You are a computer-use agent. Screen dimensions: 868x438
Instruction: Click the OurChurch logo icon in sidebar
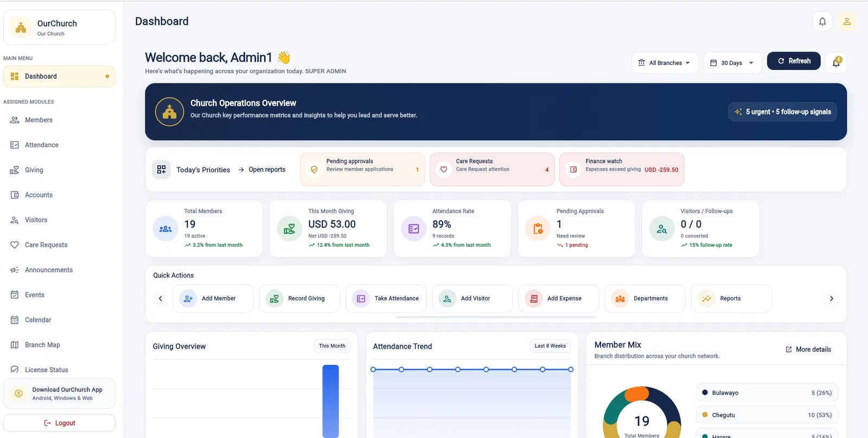click(21, 28)
